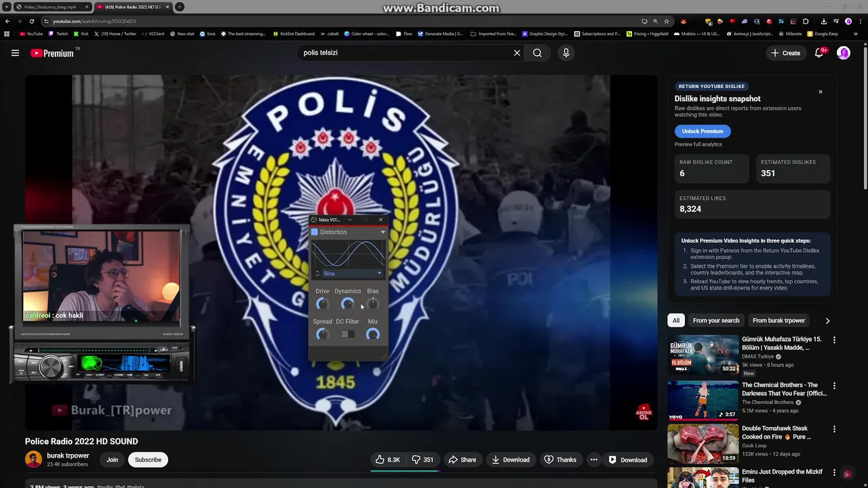Run the search with the magnifier button
Viewport: 868px width, 488px height.
tap(537, 53)
